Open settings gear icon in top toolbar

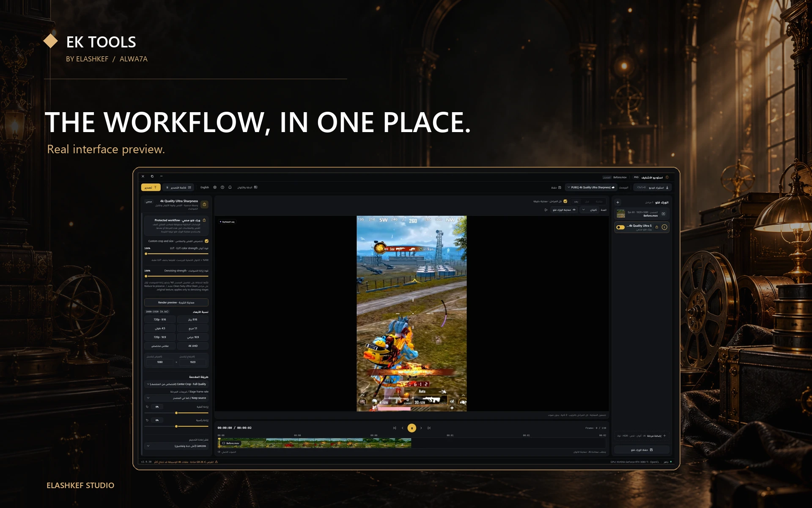pyautogui.click(x=215, y=187)
